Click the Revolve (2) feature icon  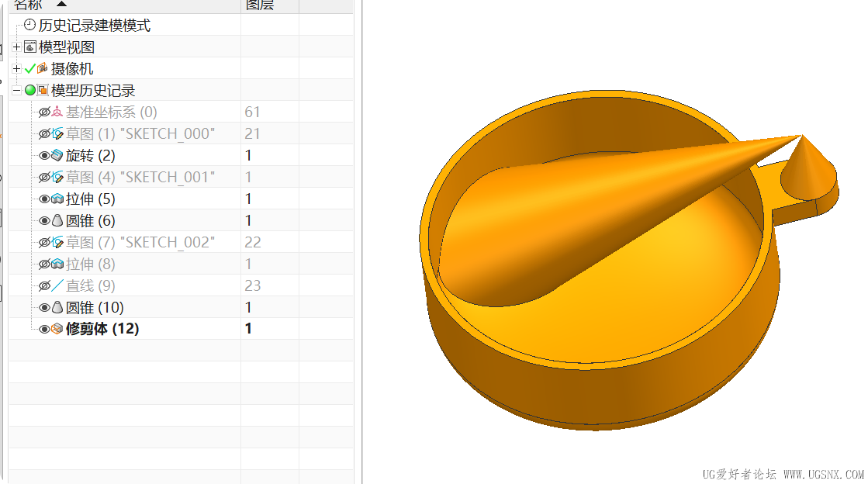click(x=57, y=155)
